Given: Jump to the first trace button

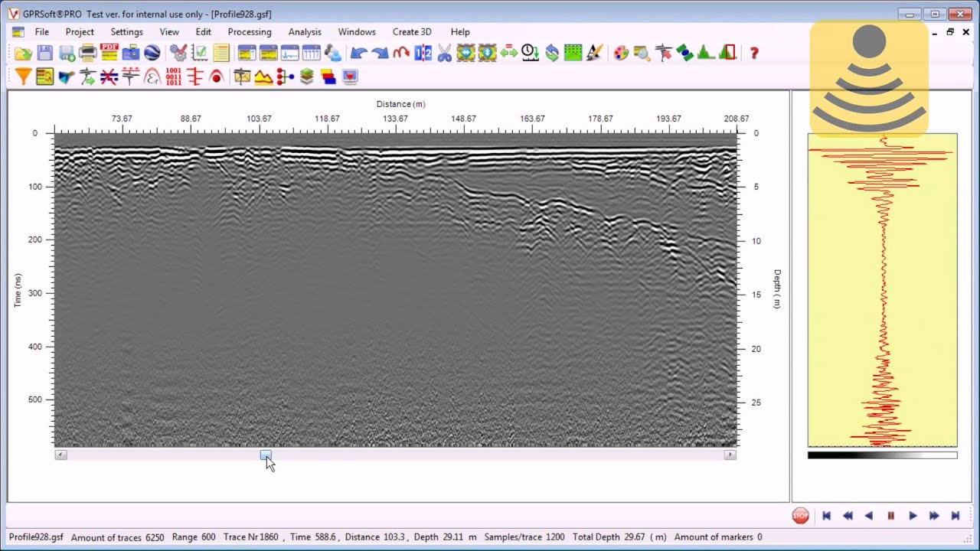Looking at the screenshot, I should coord(826,516).
